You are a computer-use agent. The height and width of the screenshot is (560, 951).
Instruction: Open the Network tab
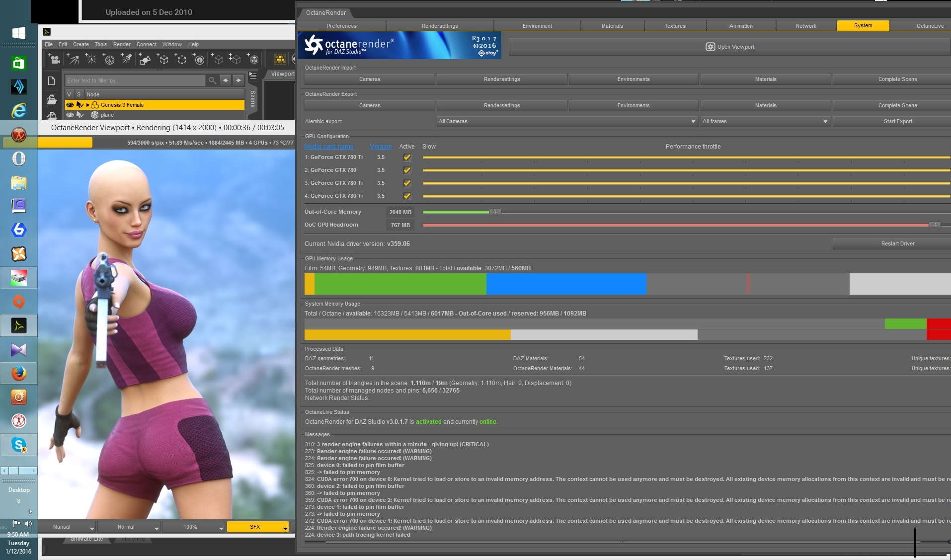806,26
